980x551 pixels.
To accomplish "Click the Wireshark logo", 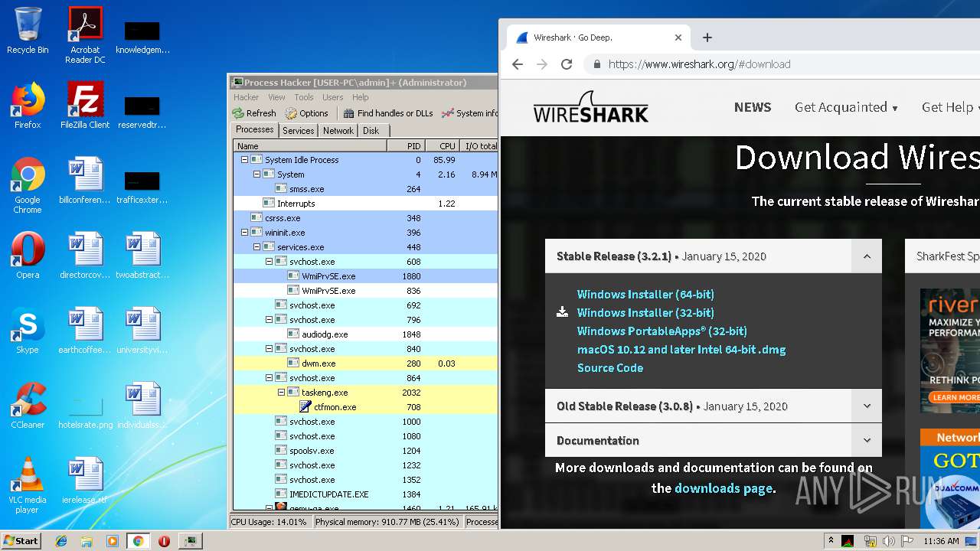I will pyautogui.click(x=591, y=107).
